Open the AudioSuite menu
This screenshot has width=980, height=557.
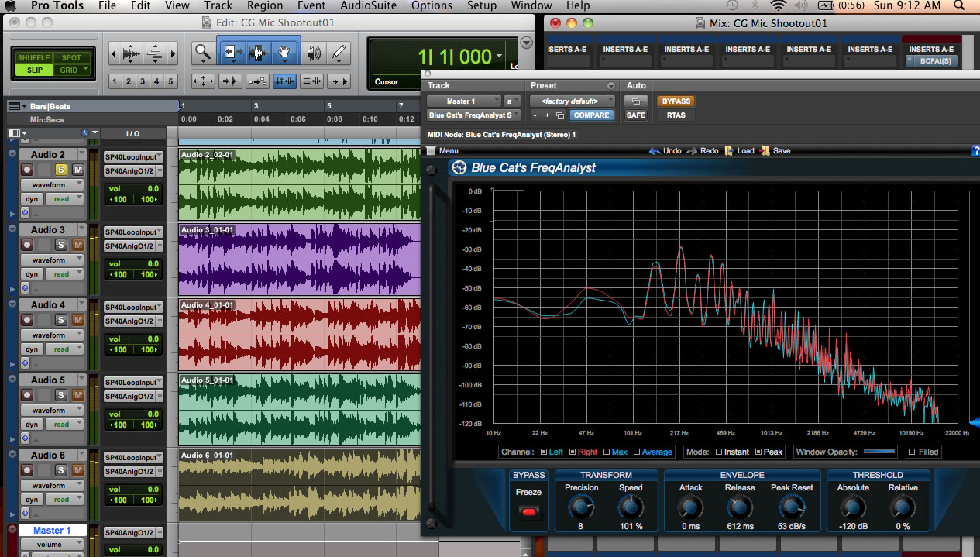[x=367, y=5]
